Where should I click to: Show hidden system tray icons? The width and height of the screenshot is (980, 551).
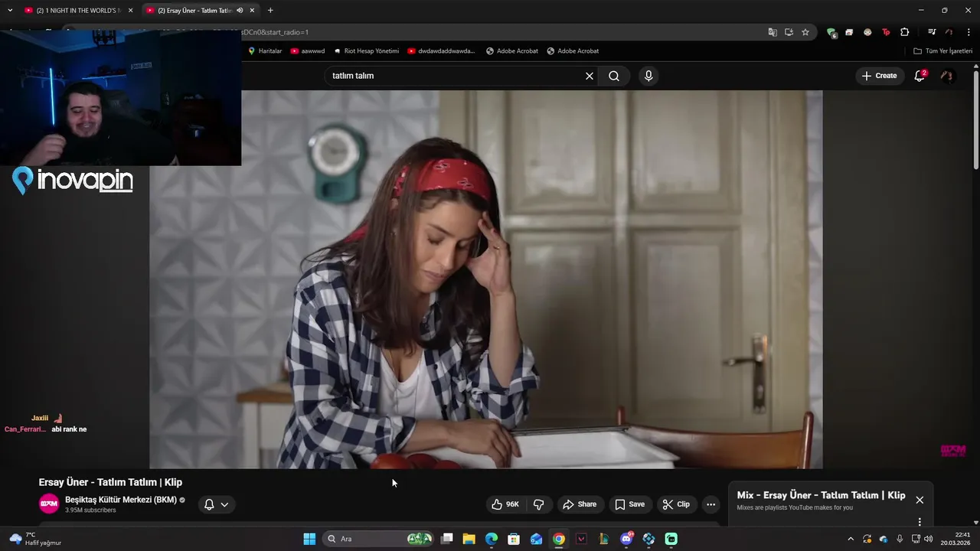click(850, 539)
